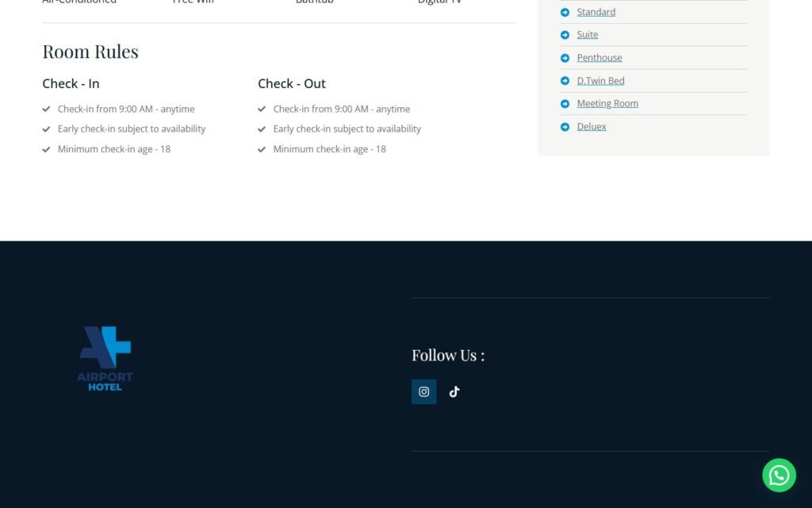
Task: Click the Airport Hotel footer logo
Action: (105, 358)
